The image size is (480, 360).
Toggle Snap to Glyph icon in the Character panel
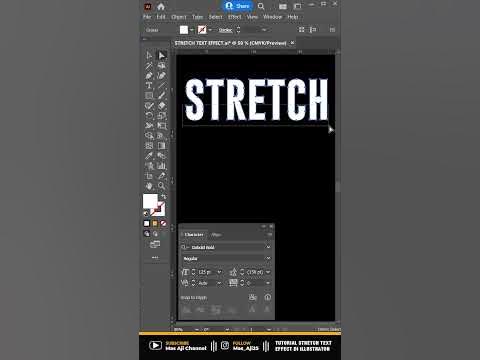tap(253, 297)
